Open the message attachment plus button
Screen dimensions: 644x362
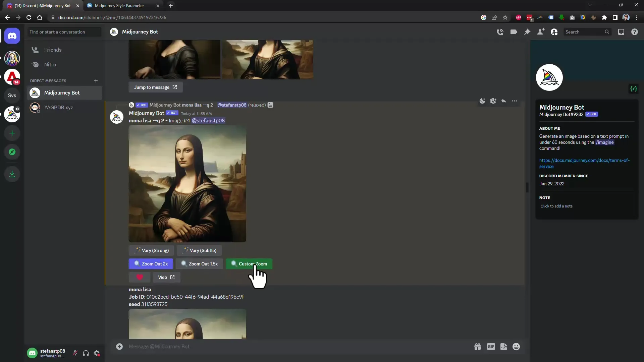(119, 347)
